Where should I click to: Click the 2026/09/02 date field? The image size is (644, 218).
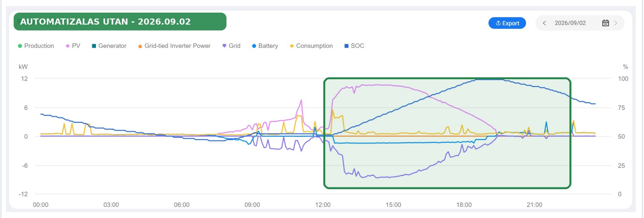tap(570, 23)
